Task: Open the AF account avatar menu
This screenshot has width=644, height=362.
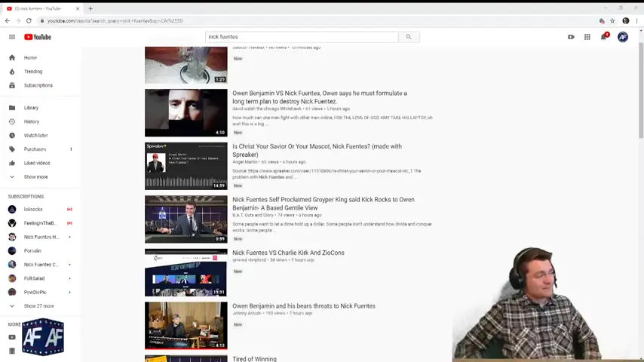Action: [x=623, y=37]
